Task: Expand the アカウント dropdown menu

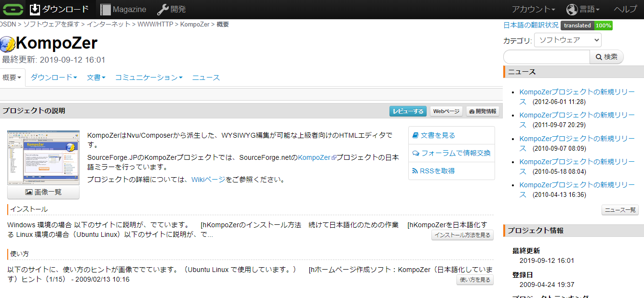Action: pos(533,9)
